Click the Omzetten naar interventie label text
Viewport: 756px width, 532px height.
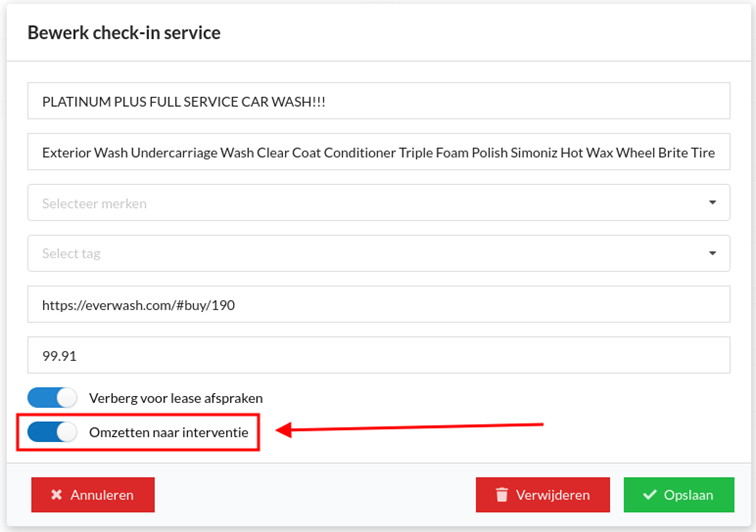pos(169,432)
